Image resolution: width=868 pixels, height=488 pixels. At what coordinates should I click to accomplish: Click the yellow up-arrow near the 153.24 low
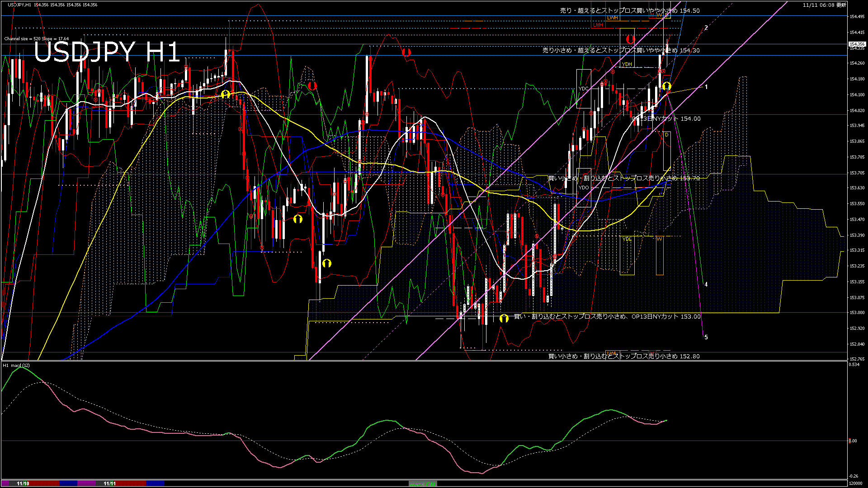tap(327, 263)
